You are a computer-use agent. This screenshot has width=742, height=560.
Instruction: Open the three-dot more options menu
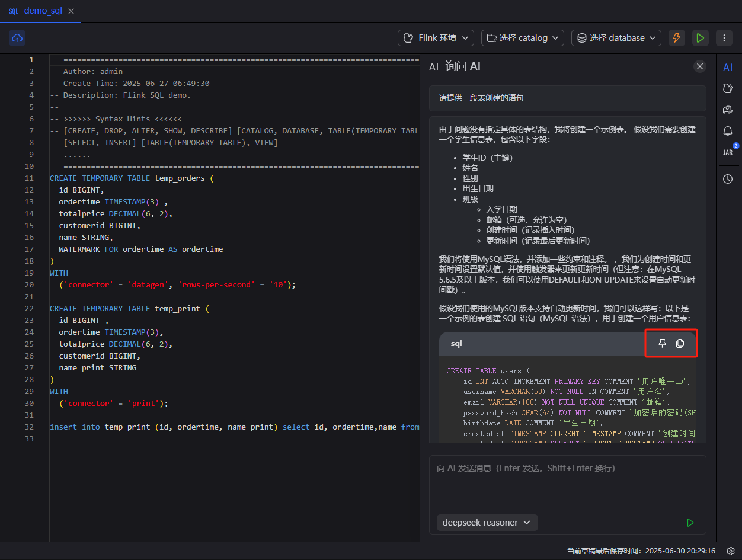point(724,38)
